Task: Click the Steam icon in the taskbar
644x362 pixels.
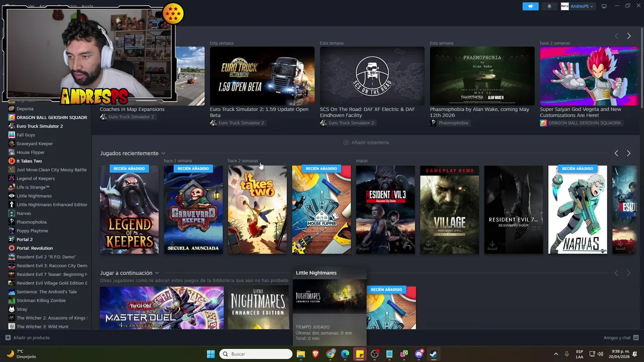Action: pyautogui.click(x=434, y=354)
